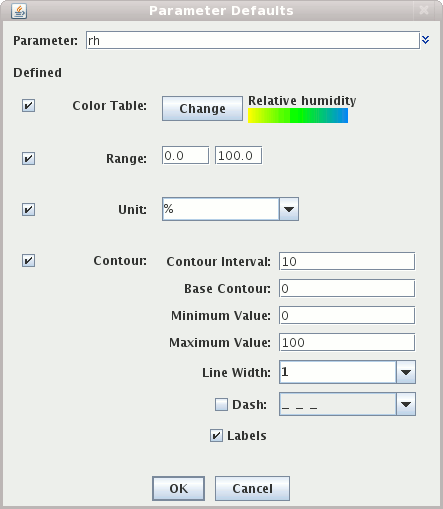Toggle the Unit defined checkbox
The width and height of the screenshot is (443, 509).
pos(28,210)
